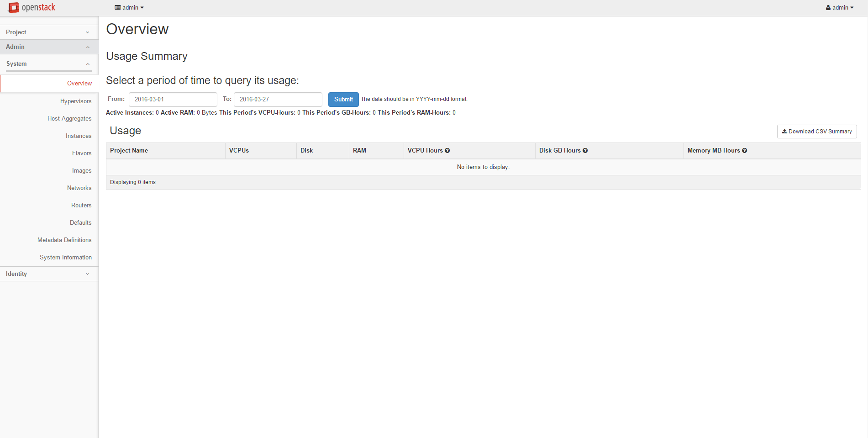
Task: Open Metadata Definitions page
Action: click(x=64, y=240)
